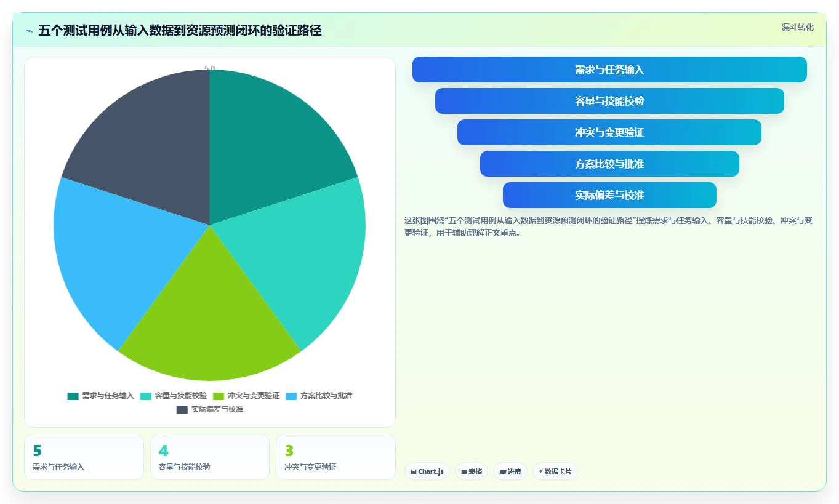
Task: Select the 需求与任务输入 funnel bar
Action: tap(609, 70)
